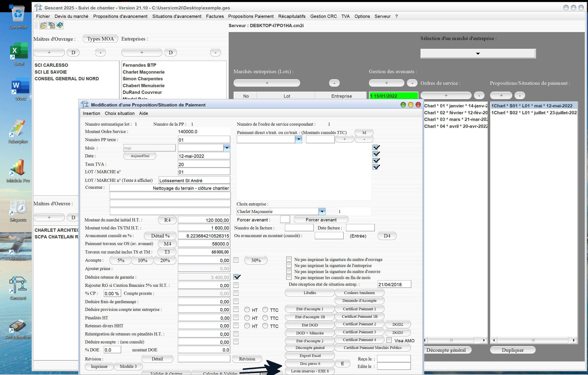Click the green 1 15/01/2022 avenant cell
This screenshot has width=588, height=375.
click(393, 96)
